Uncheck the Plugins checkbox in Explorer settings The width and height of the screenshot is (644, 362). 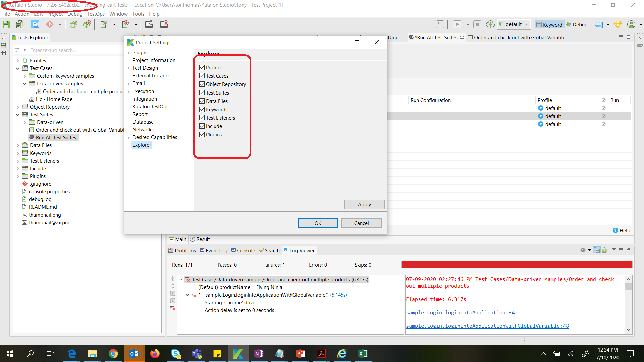pyautogui.click(x=202, y=134)
